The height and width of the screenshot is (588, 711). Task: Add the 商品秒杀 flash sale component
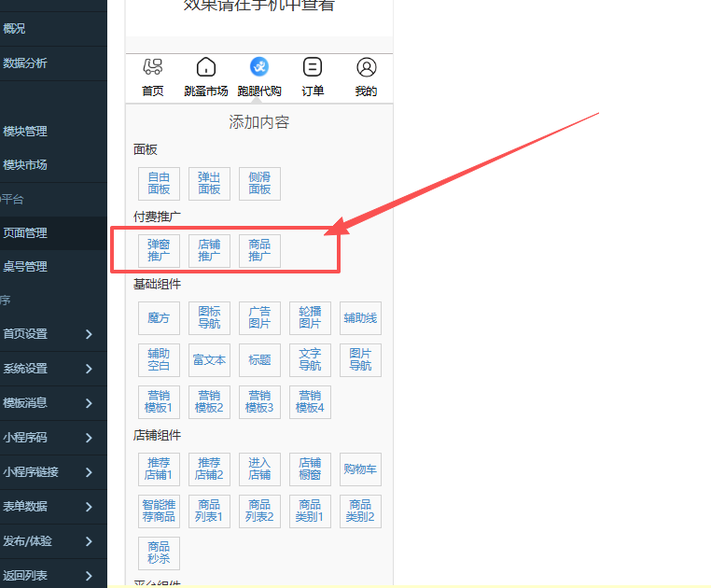point(159,553)
